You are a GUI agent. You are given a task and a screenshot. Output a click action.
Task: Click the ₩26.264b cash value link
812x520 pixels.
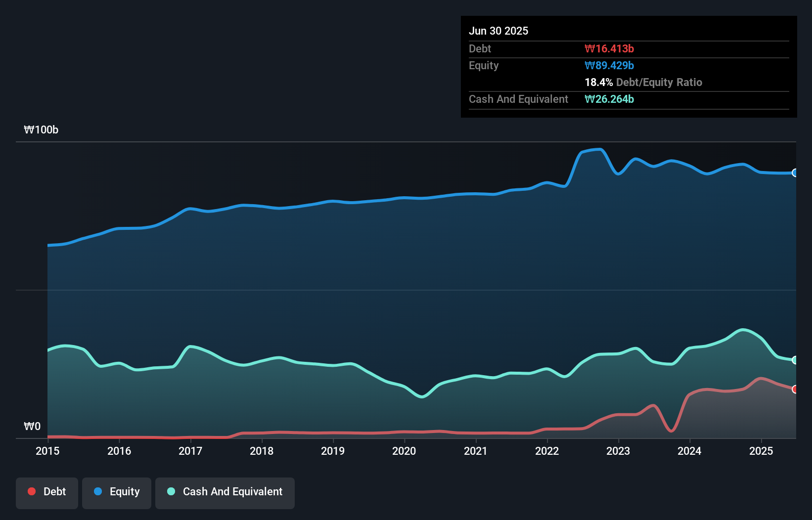point(610,99)
